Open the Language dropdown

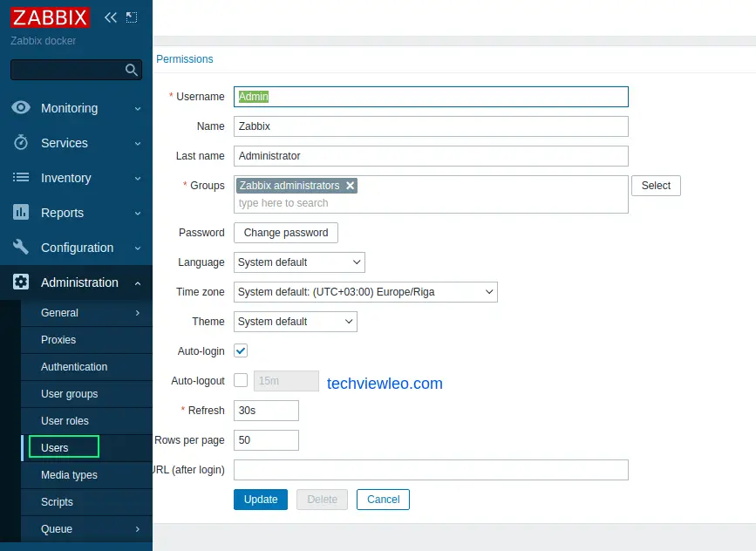pos(299,262)
